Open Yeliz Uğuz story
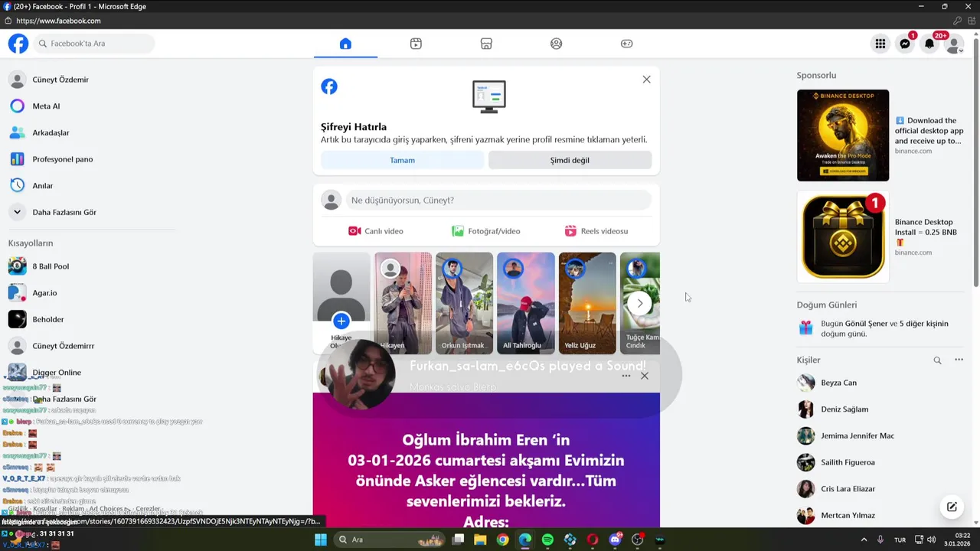980x551 pixels. 587,303
